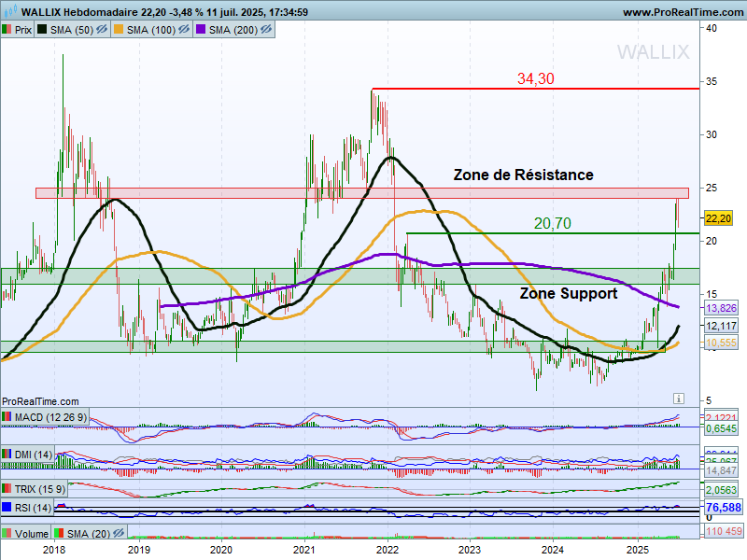Click the green 20,70 level label
The height and width of the screenshot is (560, 747).
pos(552,223)
